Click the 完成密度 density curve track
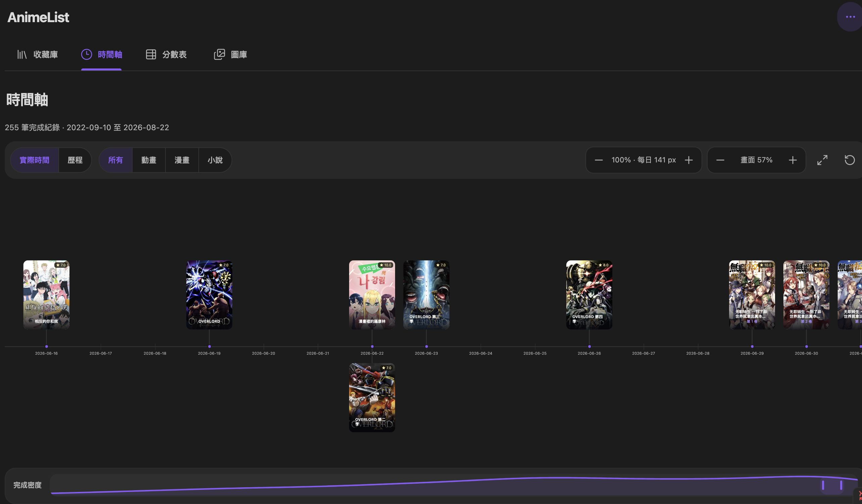The height and width of the screenshot is (504, 862). 453,485
